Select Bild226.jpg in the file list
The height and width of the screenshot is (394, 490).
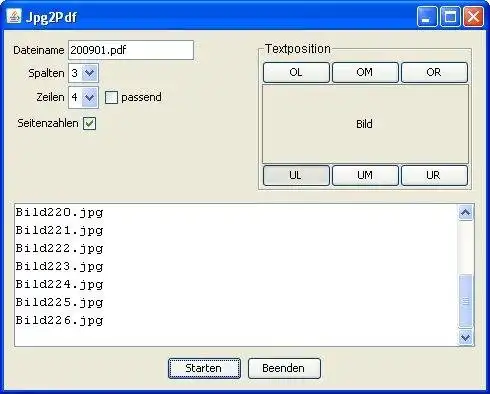(59, 320)
